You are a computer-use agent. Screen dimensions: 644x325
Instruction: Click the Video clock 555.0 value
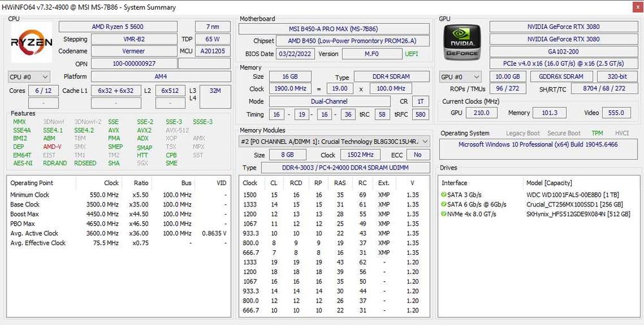(x=616, y=113)
